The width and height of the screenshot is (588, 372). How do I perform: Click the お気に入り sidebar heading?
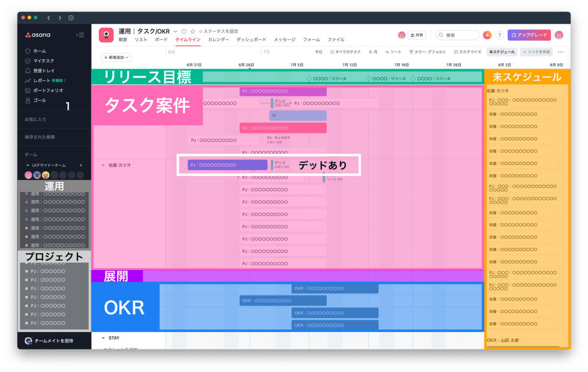tap(35, 119)
